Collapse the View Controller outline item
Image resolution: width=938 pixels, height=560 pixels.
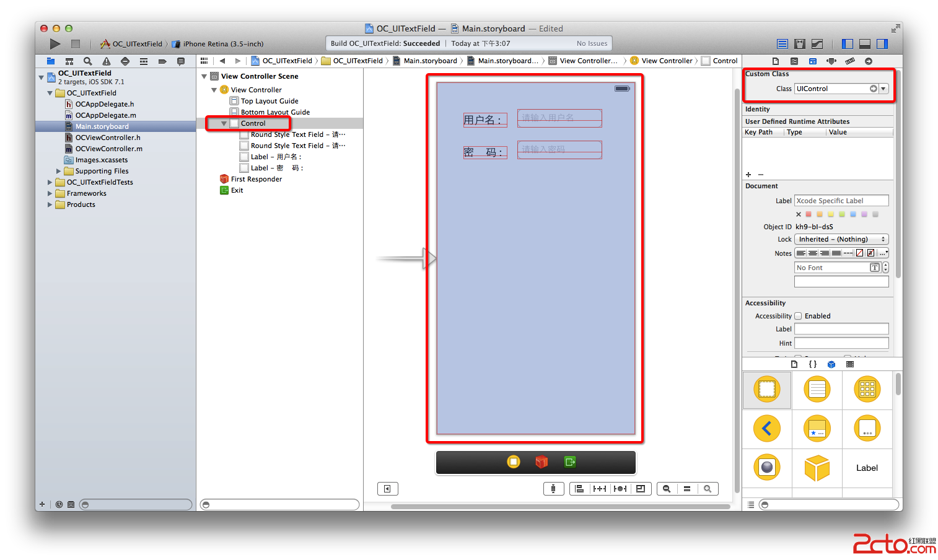click(x=214, y=90)
